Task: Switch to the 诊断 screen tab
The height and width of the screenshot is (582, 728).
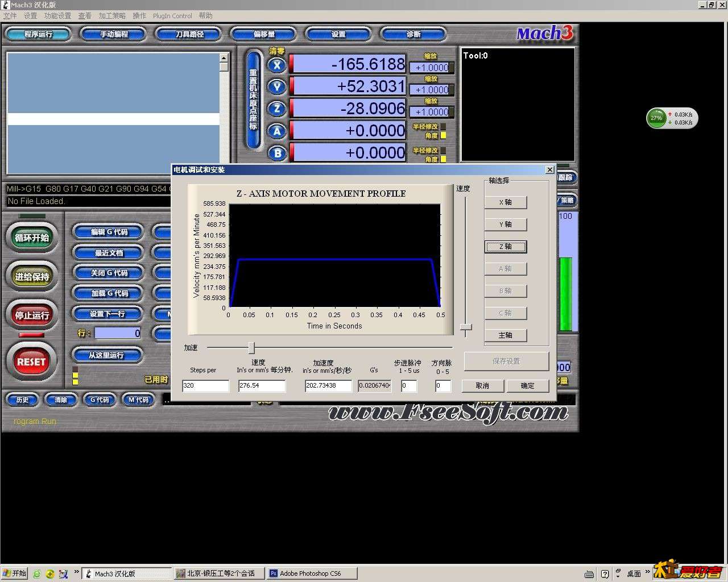Action: [413, 34]
